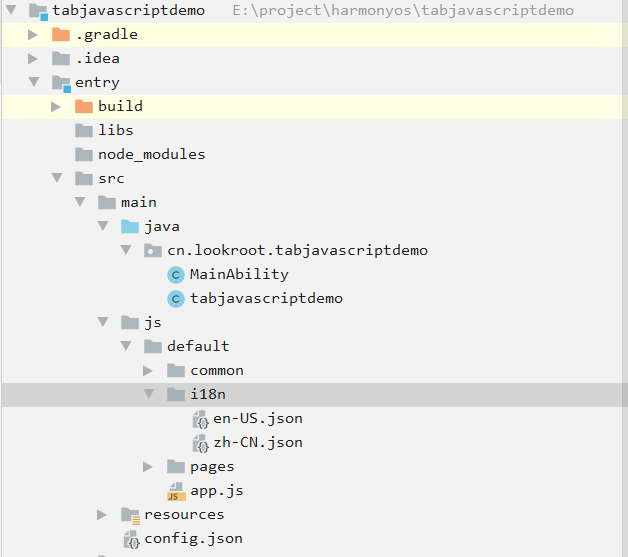Select the tabjavascriptdemo project root
628x557 pixels.
(127, 11)
